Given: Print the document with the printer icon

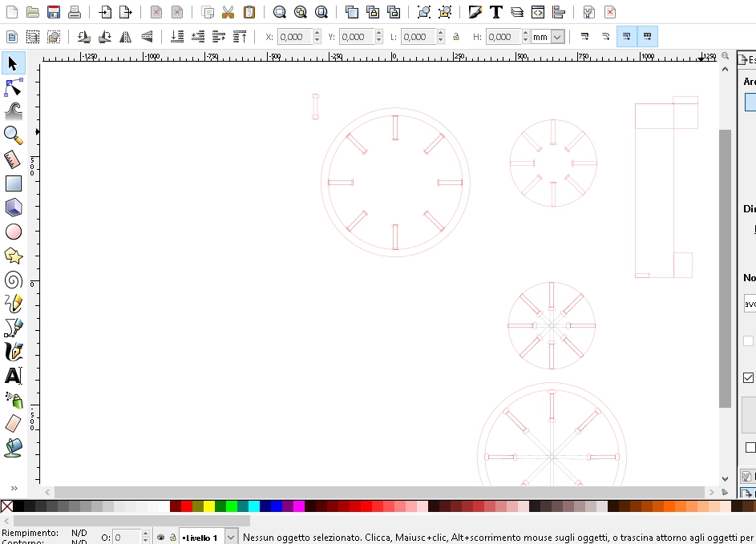Looking at the screenshot, I should (75, 12).
